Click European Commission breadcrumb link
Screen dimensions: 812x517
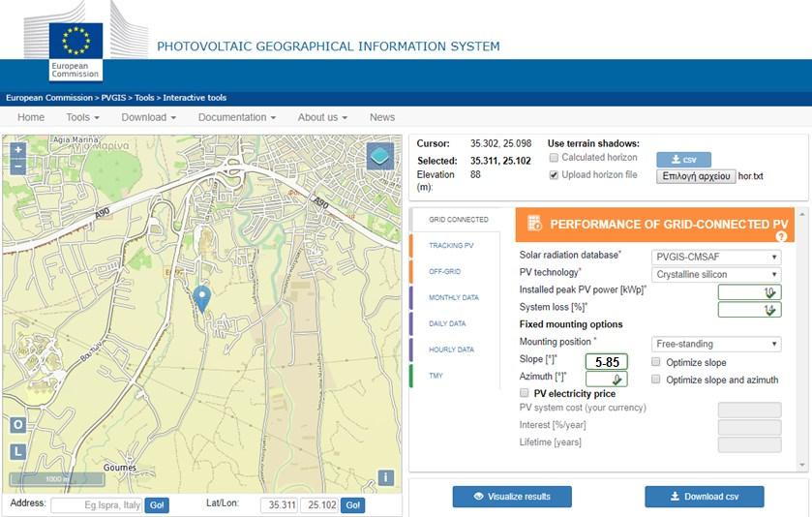pos(49,98)
